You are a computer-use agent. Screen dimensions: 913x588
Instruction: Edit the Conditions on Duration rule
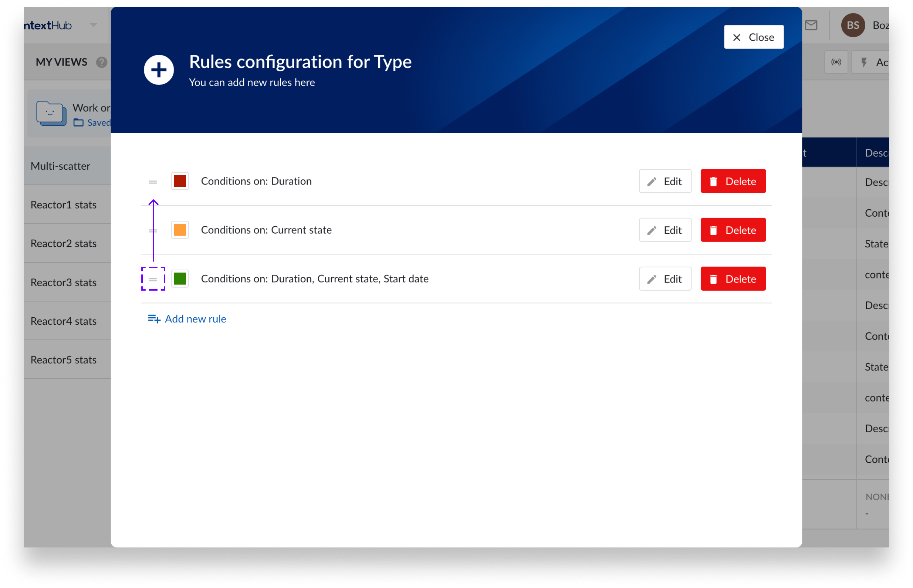point(665,181)
